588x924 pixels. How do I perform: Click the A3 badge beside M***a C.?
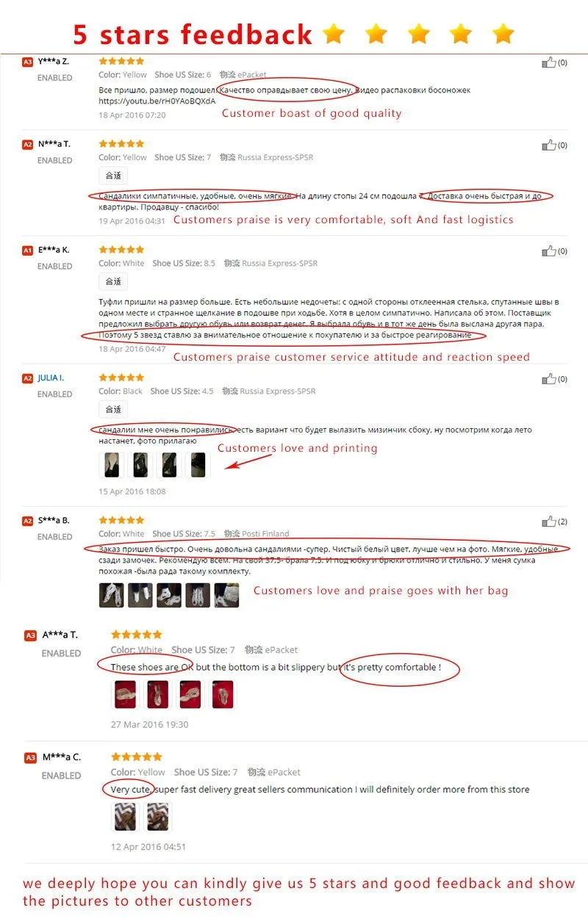(31, 757)
